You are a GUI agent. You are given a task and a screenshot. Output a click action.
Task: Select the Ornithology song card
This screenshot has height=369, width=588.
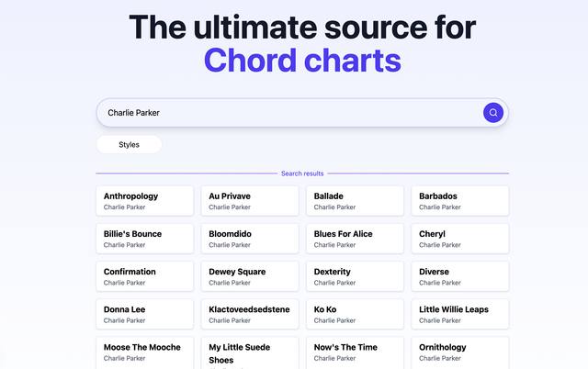(x=459, y=352)
